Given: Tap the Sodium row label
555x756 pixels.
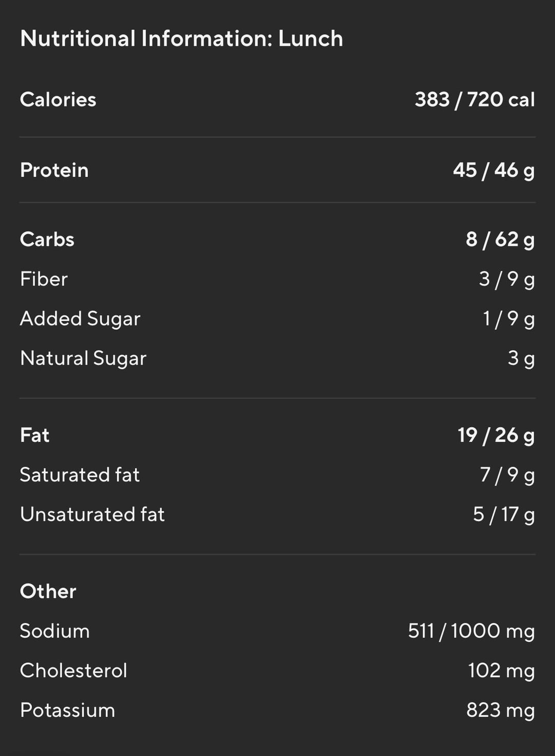Looking at the screenshot, I should (54, 631).
